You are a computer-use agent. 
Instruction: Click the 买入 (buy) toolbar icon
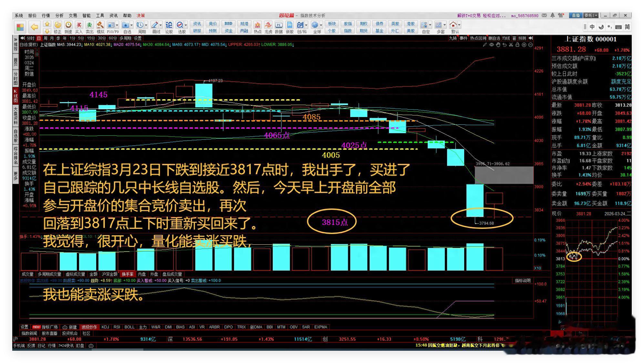[x=79, y=25]
